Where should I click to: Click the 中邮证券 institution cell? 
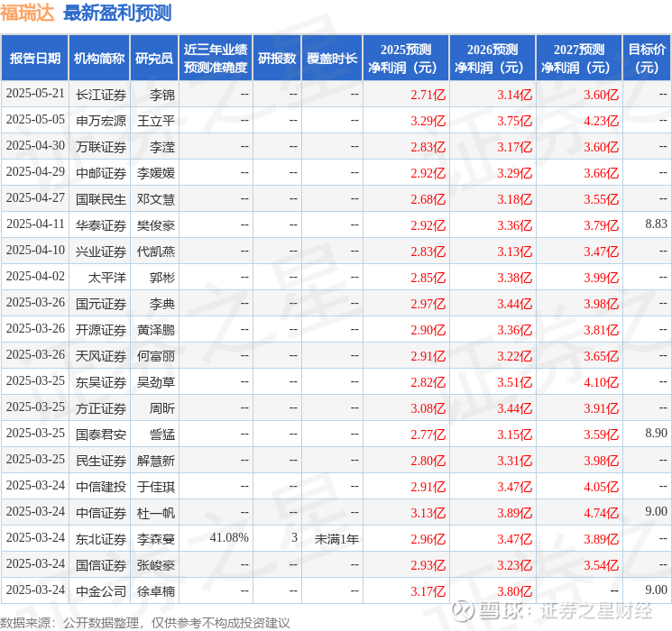tap(101, 173)
